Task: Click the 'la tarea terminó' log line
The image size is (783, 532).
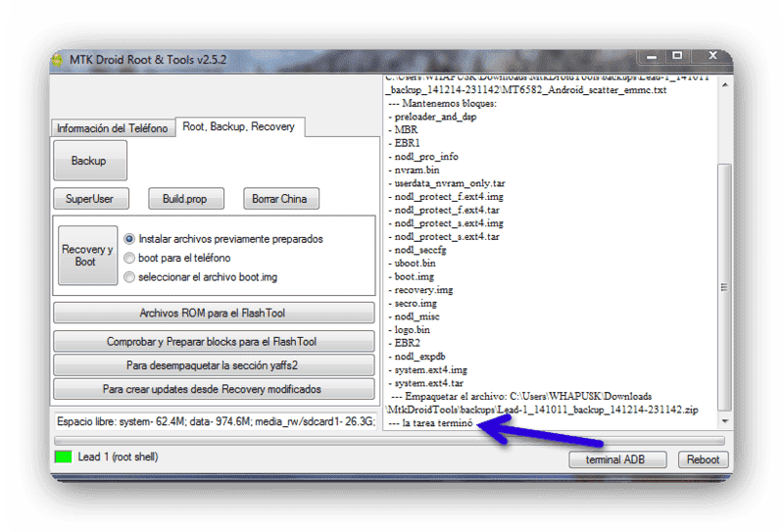Action: coord(430,422)
